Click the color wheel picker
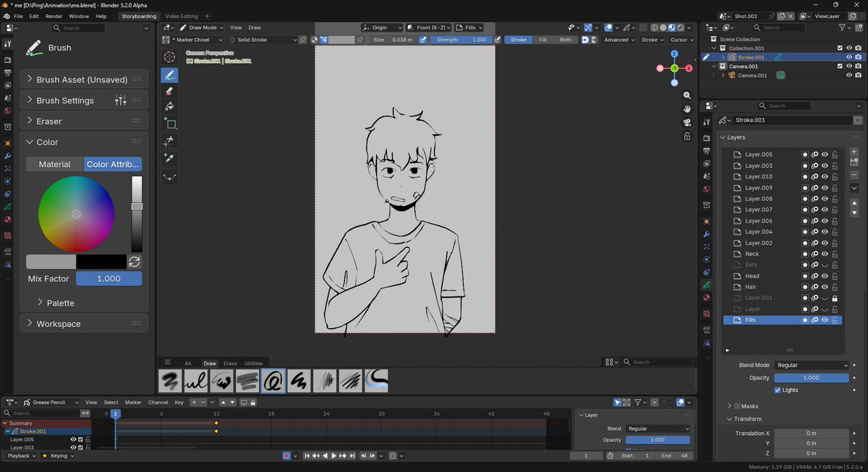The height and width of the screenshot is (472, 868). (76, 214)
